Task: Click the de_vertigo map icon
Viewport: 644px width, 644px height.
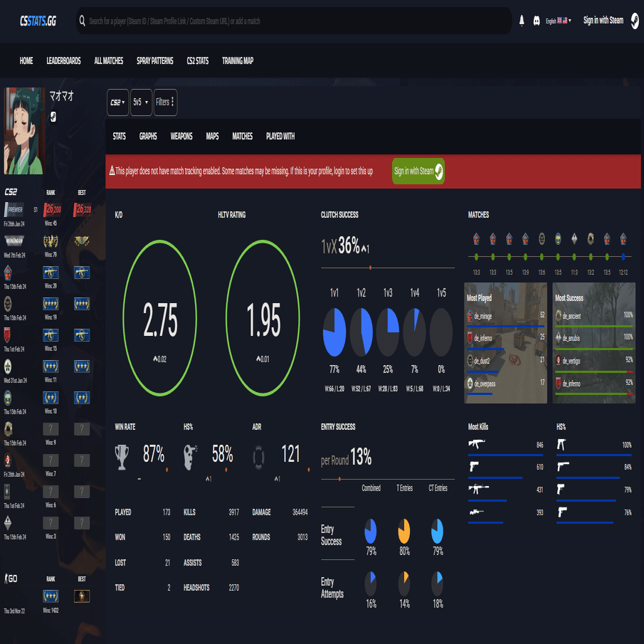Action: [558, 361]
